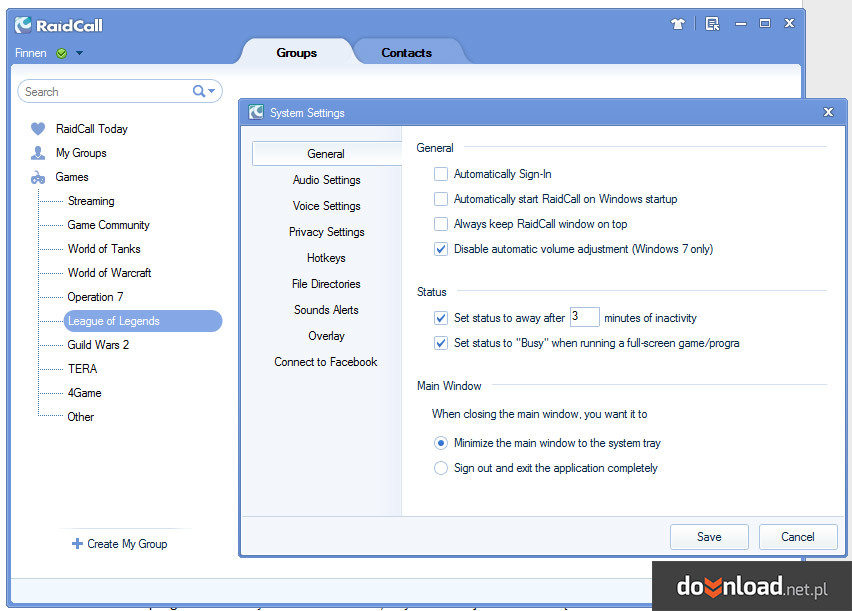Click the plus icon beside Create My Group
The image size is (852, 611).
pos(77,544)
